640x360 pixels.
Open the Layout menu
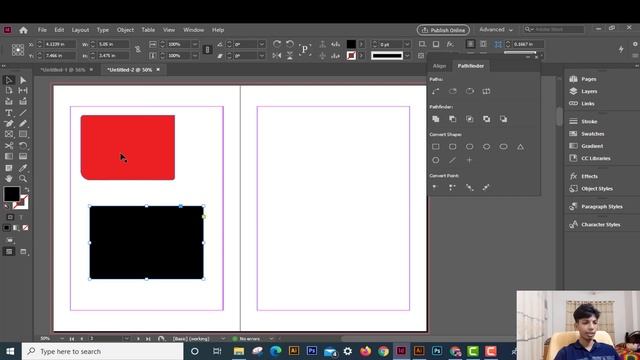(x=80, y=30)
